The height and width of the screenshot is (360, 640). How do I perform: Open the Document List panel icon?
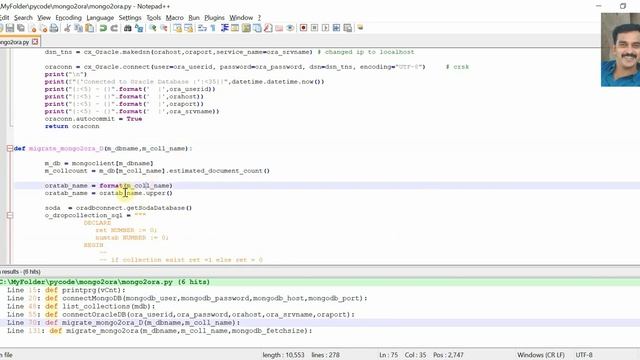[257, 28]
